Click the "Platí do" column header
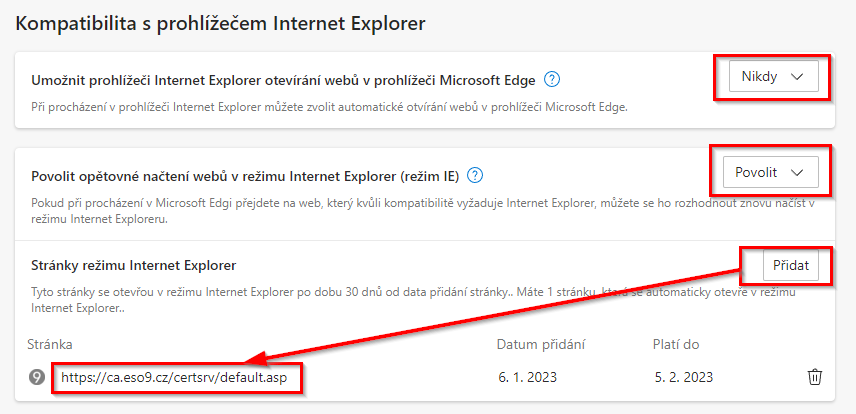Image resolution: width=856 pixels, height=414 pixels. (x=676, y=345)
